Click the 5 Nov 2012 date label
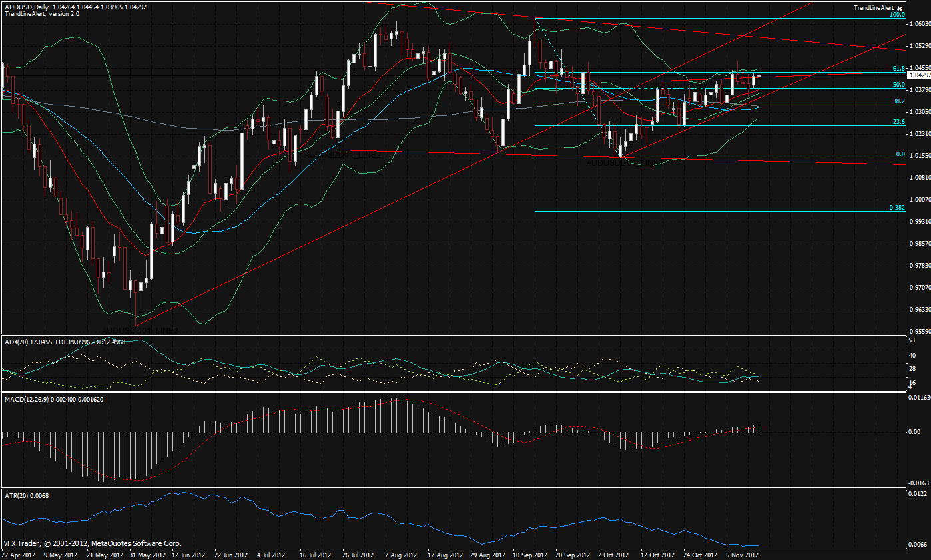This screenshot has width=931, height=560. click(x=742, y=554)
